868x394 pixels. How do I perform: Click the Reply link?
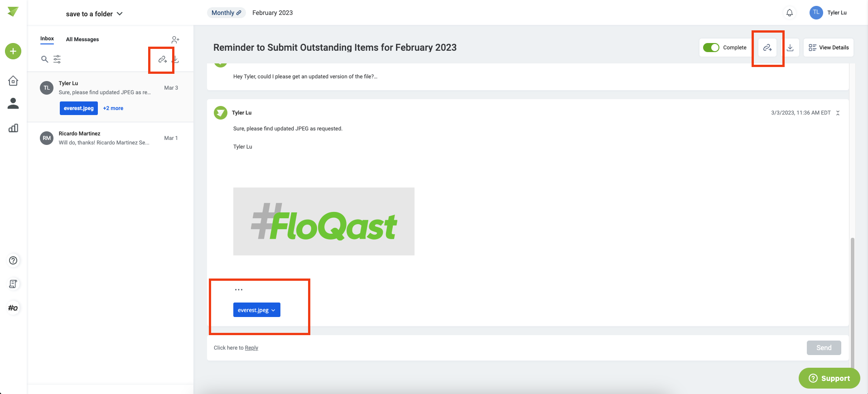251,348
